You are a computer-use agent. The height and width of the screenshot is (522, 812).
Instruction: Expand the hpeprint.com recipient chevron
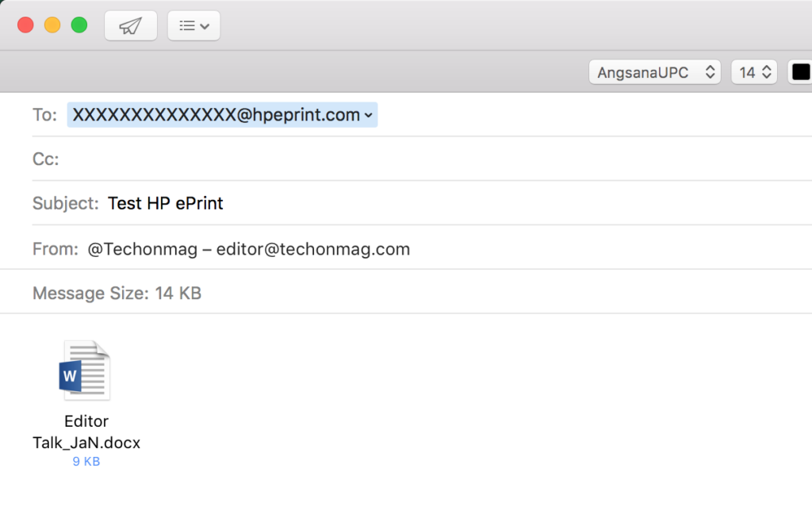pos(369,116)
